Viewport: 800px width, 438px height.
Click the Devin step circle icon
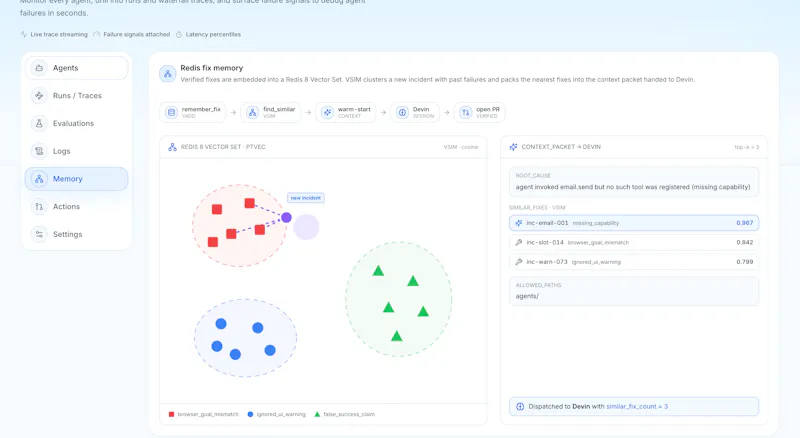402,112
